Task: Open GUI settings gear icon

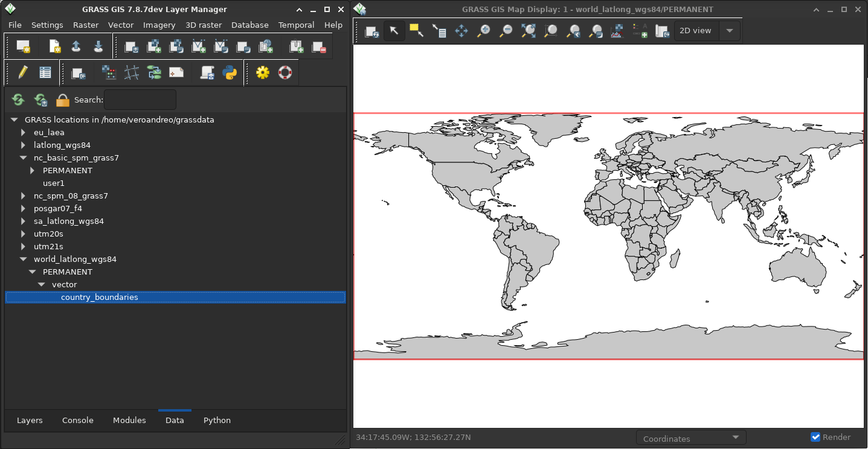Action: click(x=262, y=72)
